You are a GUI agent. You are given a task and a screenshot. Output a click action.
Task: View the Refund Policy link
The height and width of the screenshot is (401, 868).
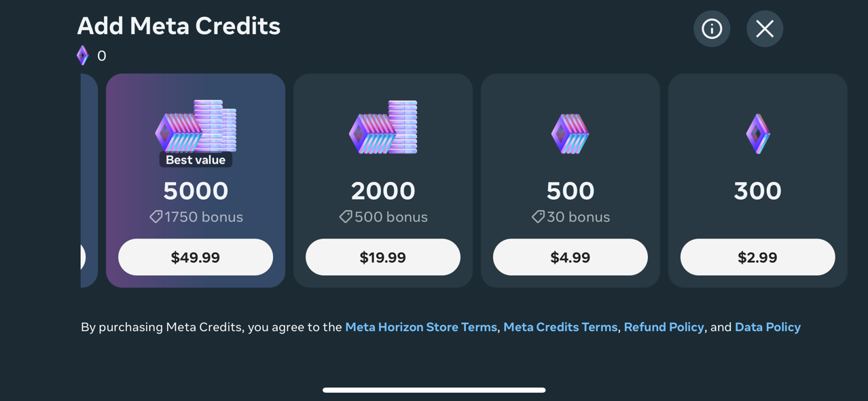(x=664, y=327)
